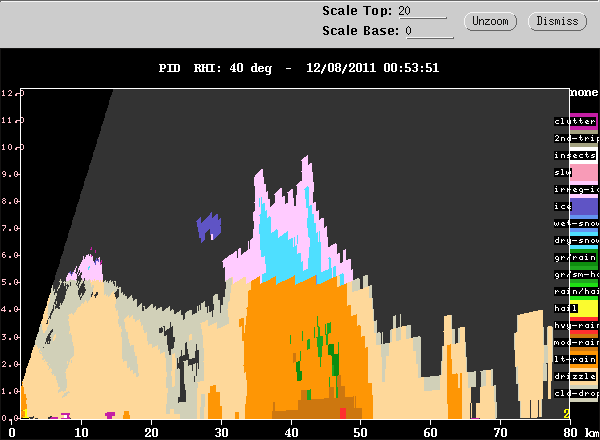Screen dimensions: 600x440
Task: Click the wet-snow legend label
Action: click(576, 223)
